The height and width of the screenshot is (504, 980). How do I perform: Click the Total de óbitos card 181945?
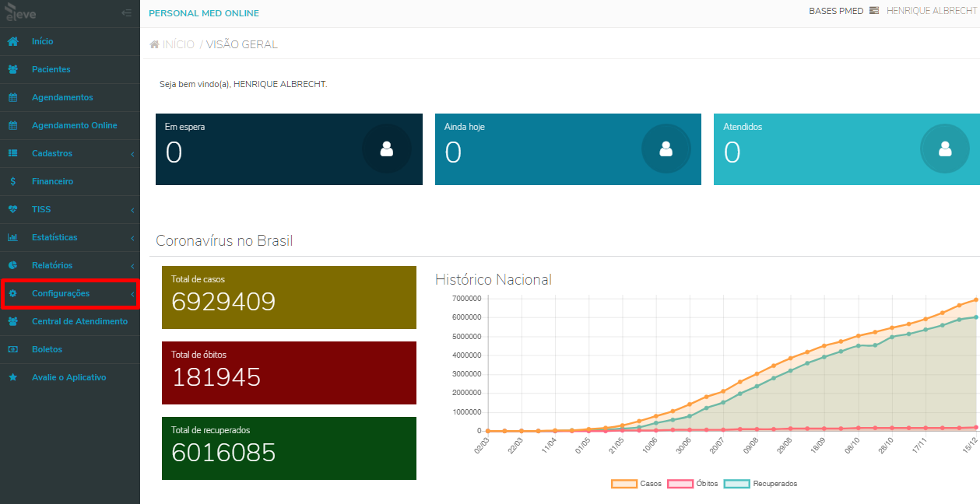click(289, 373)
